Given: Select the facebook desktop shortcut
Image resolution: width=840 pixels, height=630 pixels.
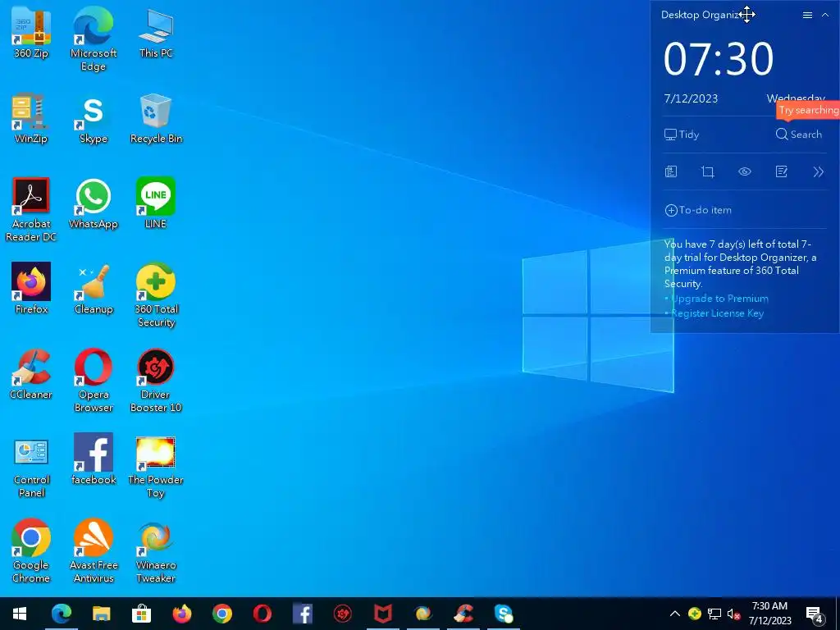Looking at the screenshot, I should (x=94, y=459).
